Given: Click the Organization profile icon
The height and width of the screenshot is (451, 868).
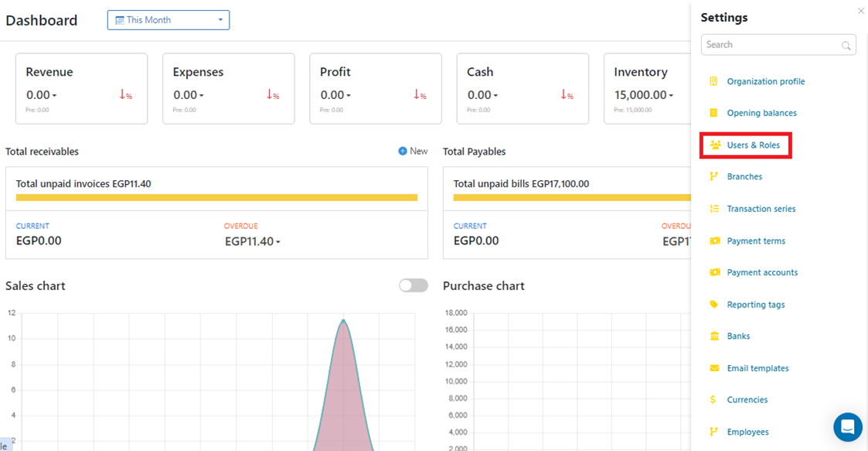Looking at the screenshot, I should pos(713,81).
